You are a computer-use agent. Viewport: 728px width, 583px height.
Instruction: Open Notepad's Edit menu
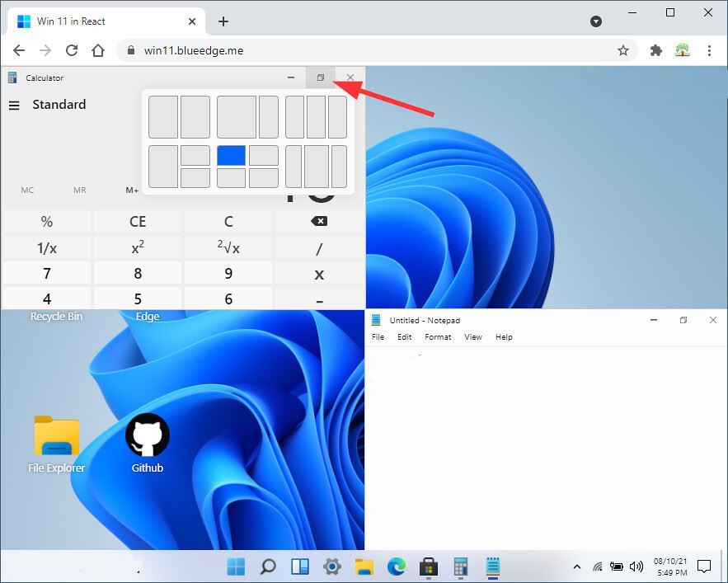tap(404, 336)
